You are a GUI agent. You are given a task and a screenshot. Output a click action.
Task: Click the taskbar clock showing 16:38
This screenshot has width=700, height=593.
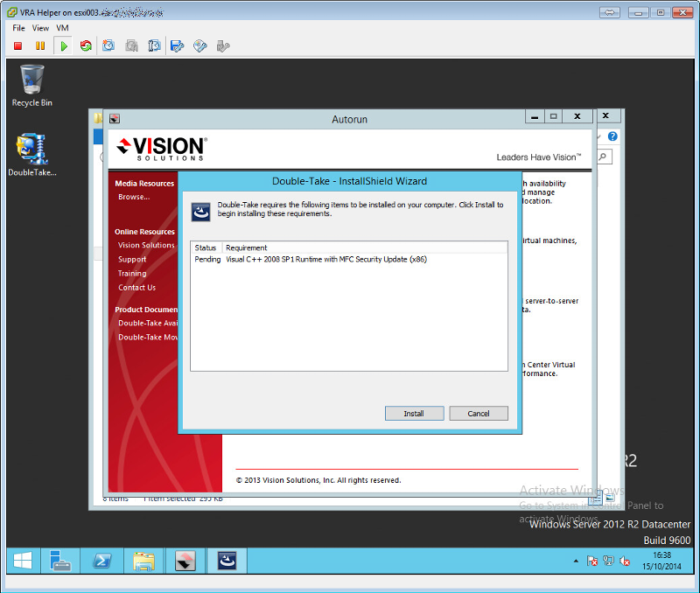(x=661, y=561)
